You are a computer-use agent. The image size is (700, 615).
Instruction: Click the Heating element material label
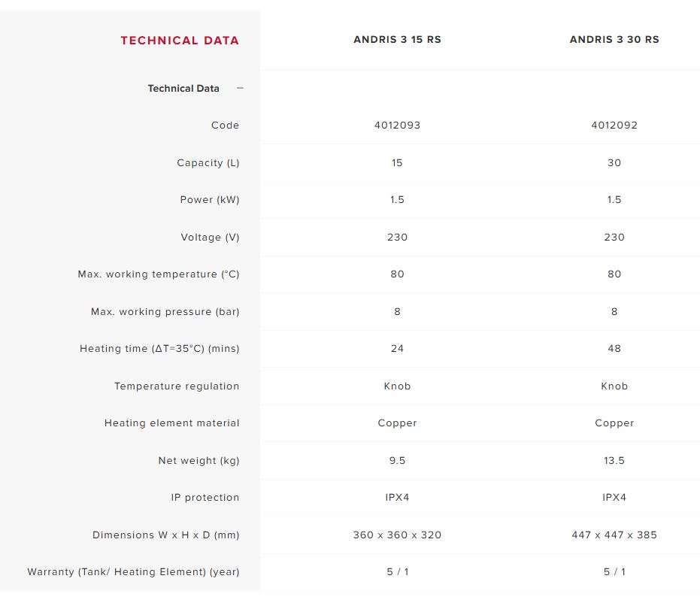pyautogui.click(x=172, y=423)
